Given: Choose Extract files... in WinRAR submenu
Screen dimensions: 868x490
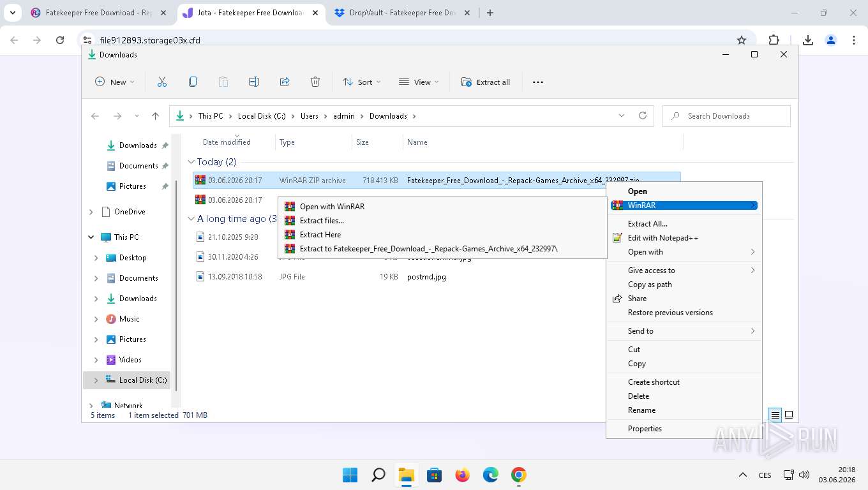Looking at the screenshot, I should pos(442,221).
